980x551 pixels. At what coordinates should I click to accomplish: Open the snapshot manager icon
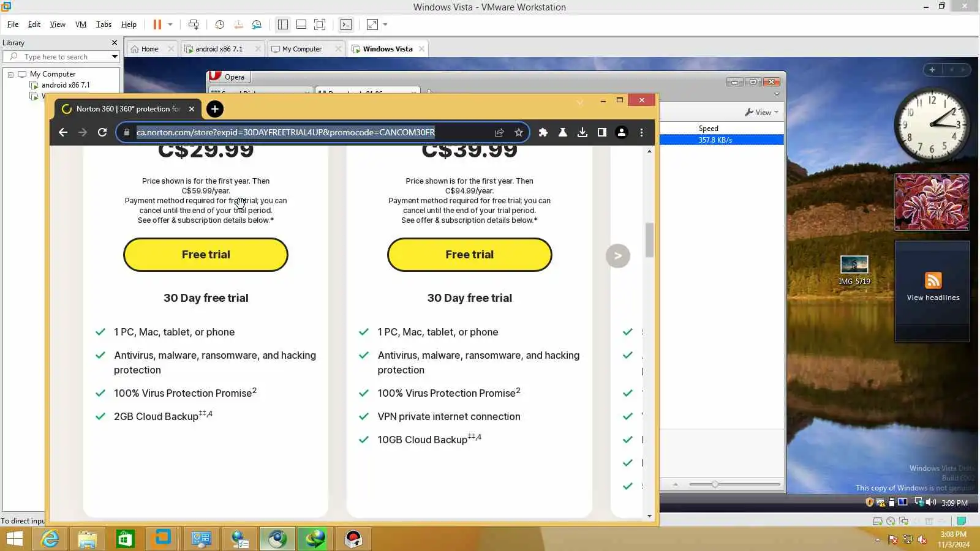(x=257, y=24)
